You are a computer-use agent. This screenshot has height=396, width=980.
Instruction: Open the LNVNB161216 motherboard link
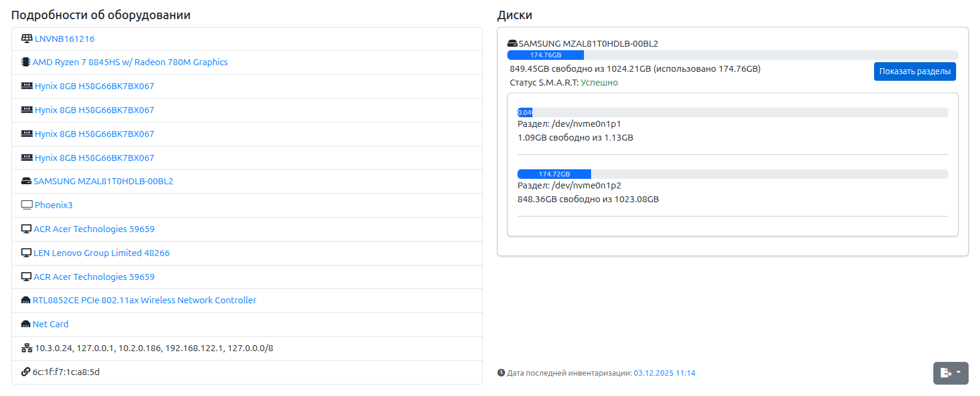[x=65, y=39]
